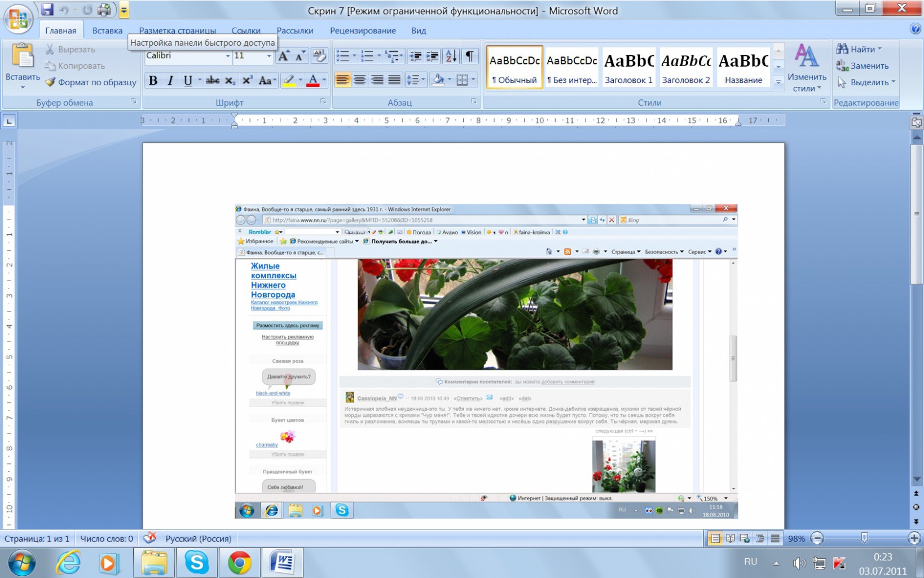Viewport: 924px width, 578px height.
Task: Click bulleted list icon
Action: [x=342, y=55]
